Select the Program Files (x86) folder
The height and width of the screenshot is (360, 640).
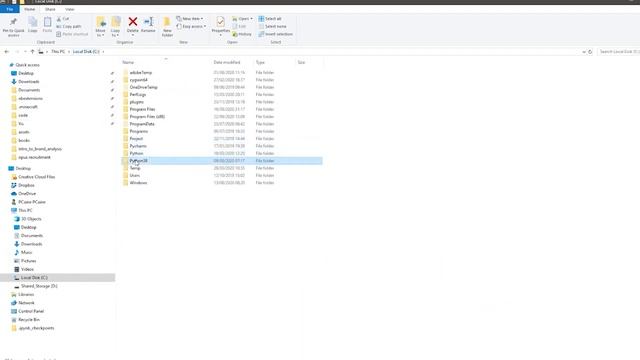pyautogui.click(x=147, y=117)
